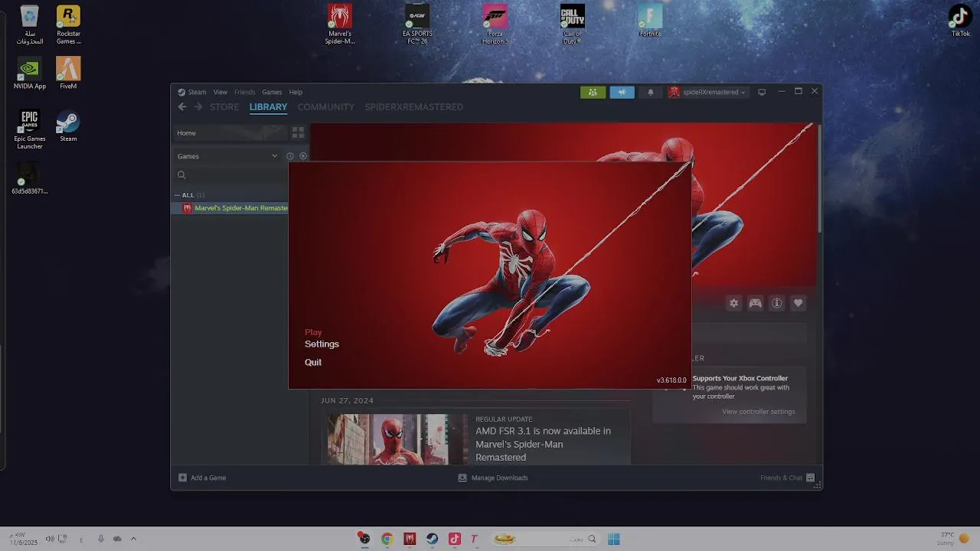980x551 pixels.
Task: Expand hidden system tray icons chevron
Action: click(x=133, y=539)
